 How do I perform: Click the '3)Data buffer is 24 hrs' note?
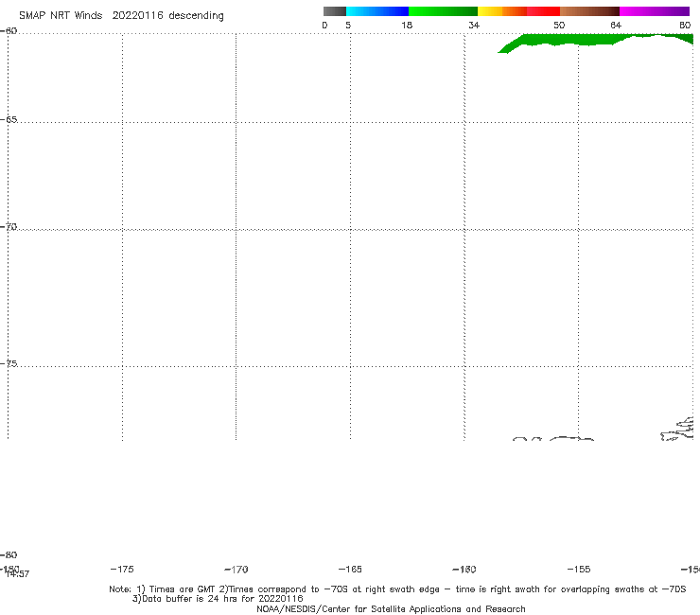(218, 599)
